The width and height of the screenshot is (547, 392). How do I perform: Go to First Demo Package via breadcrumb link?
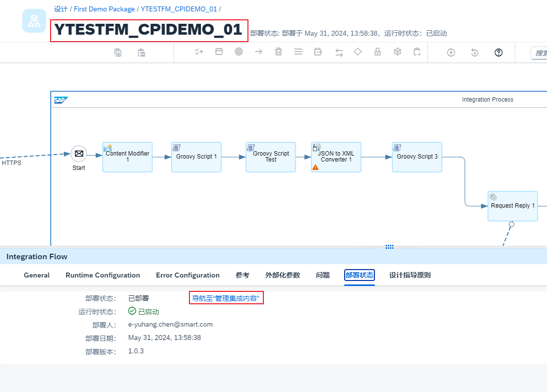click(x=104, y=9)
